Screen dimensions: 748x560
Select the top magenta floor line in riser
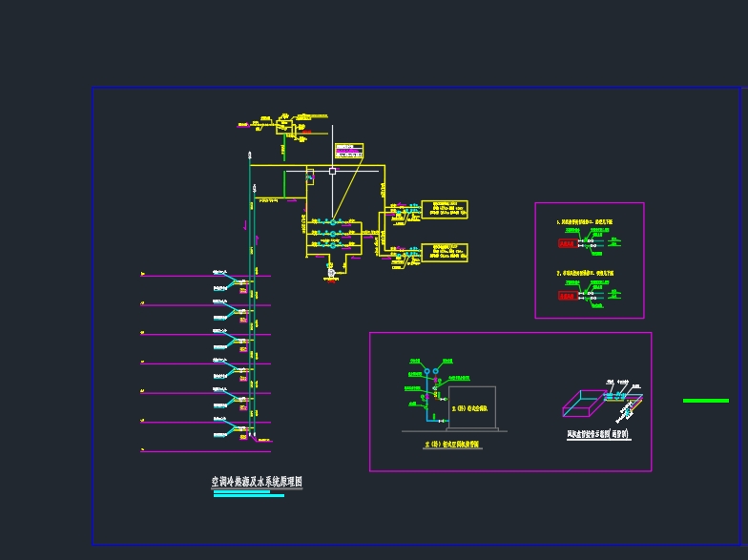pos(206,276)
